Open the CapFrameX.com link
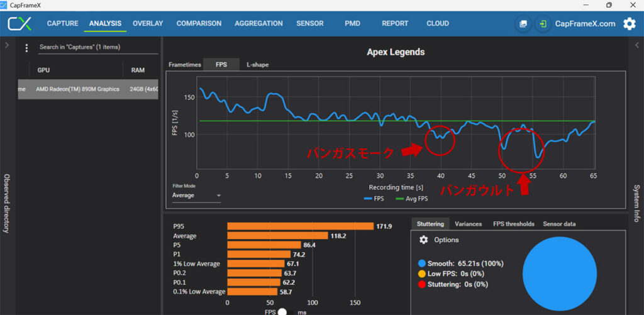Viewport: 644px width, 315px height. pyautogui.click(x=585, y=24)
